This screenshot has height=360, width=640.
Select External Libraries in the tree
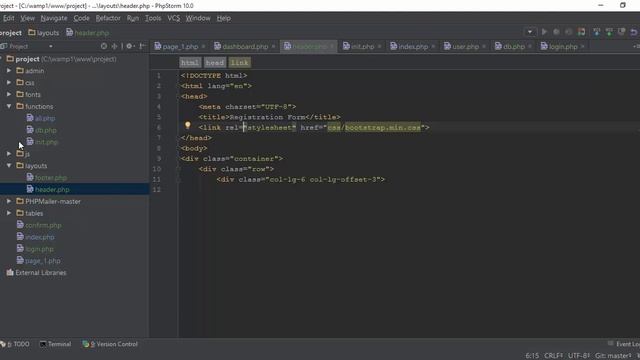pyautogui.click(x=40, y=272)
